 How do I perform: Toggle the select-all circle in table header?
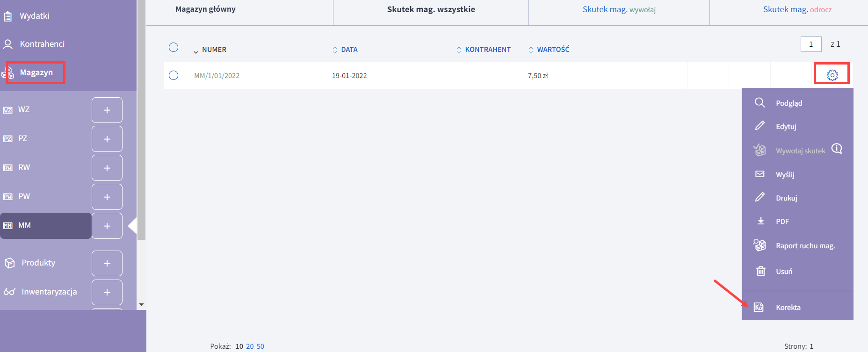tap(174, 47)
